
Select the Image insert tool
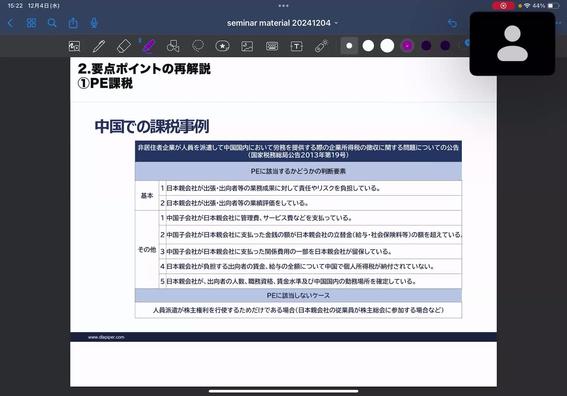[247, 46]
